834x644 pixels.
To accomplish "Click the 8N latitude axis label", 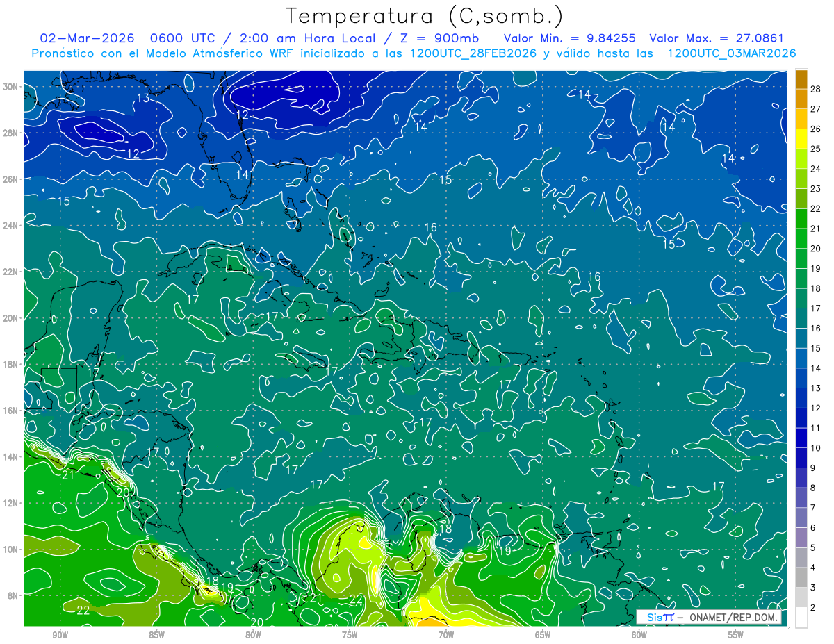I will tap(14, 595).
